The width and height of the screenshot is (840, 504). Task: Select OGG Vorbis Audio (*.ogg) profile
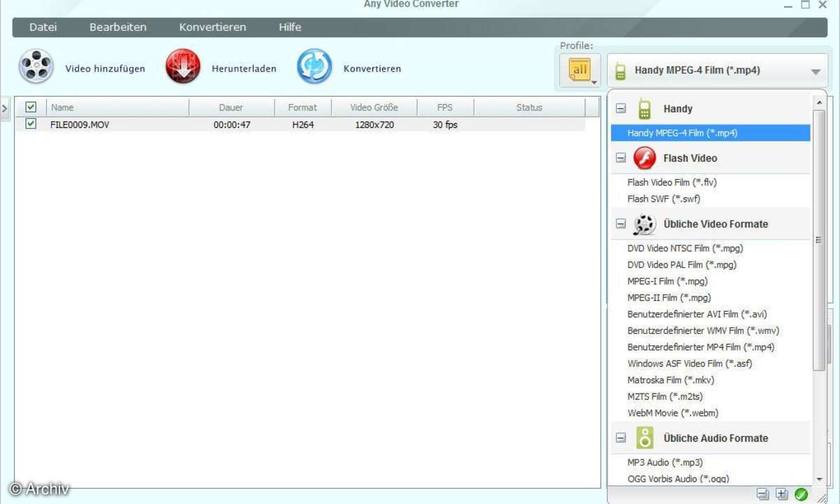coord(678,479)
